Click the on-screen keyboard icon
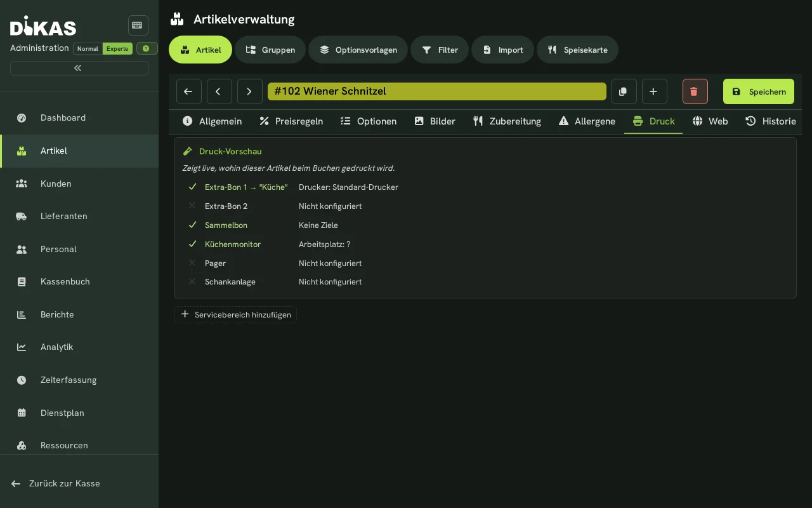 click(x=138, y=25)
